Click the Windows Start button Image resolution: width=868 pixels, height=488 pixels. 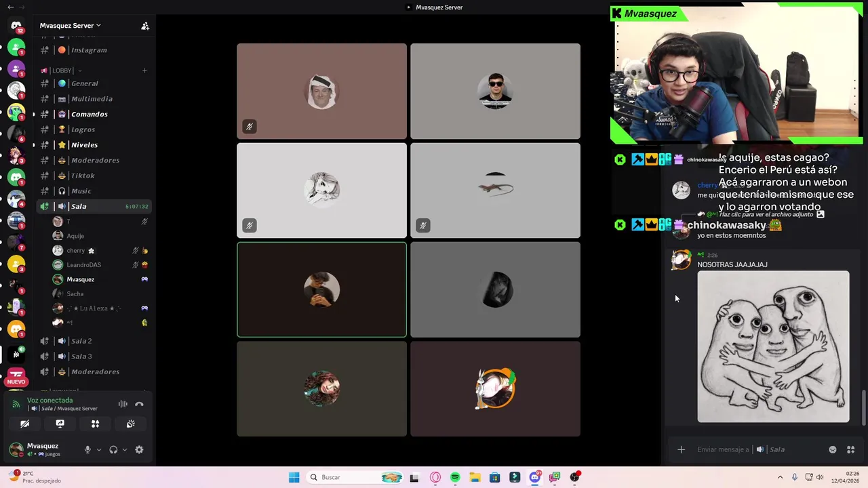tap(294, 477)
